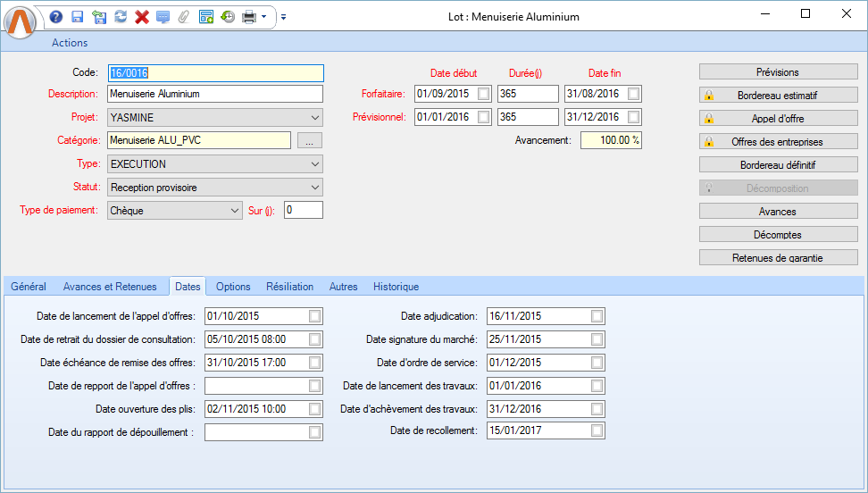
Task: Click the printer icon
Action: pyautogui.click(x=249, y=17)
